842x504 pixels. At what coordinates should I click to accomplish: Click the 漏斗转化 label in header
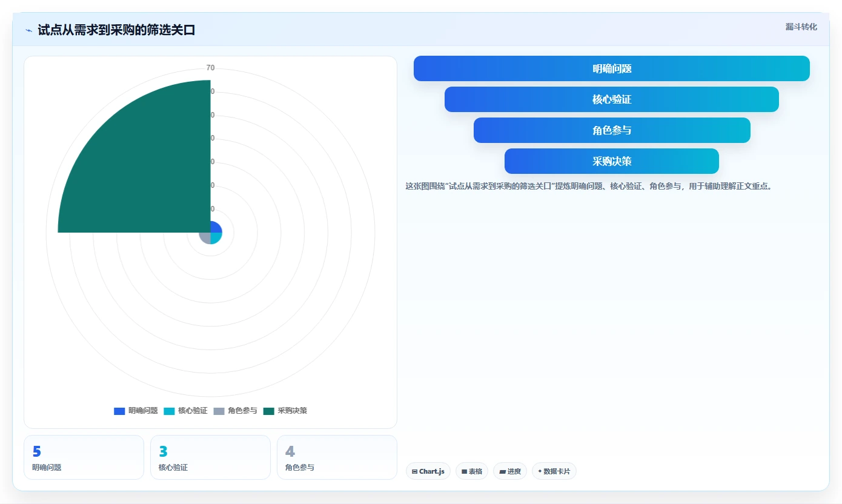click(801, 27)
